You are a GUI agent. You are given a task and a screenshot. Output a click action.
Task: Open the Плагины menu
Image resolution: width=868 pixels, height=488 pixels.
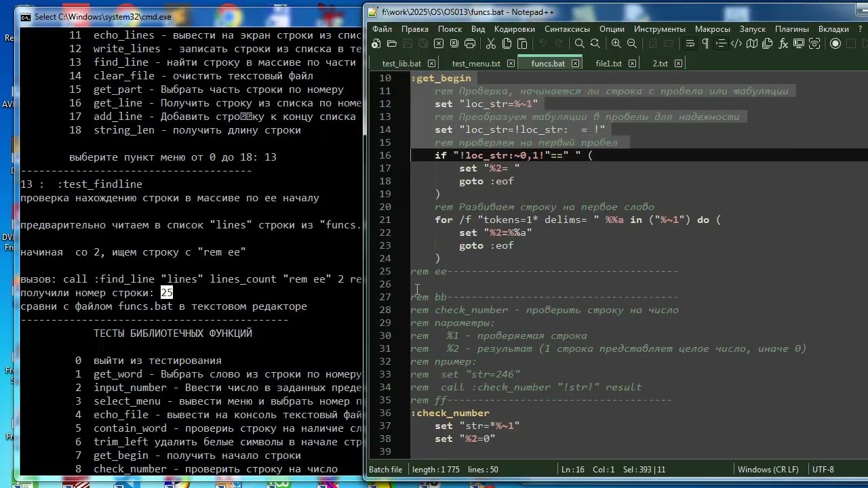[792, 29]
